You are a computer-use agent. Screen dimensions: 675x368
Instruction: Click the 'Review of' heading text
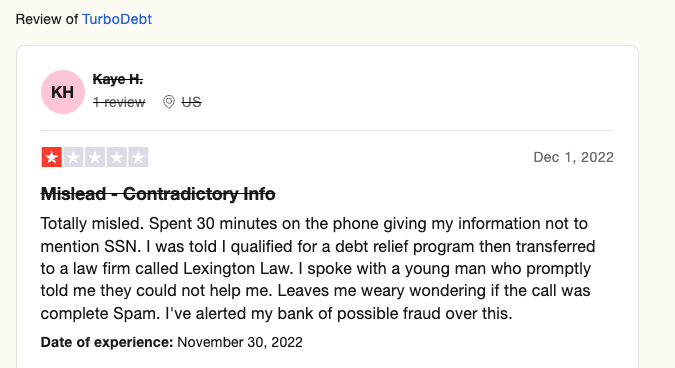46,19
